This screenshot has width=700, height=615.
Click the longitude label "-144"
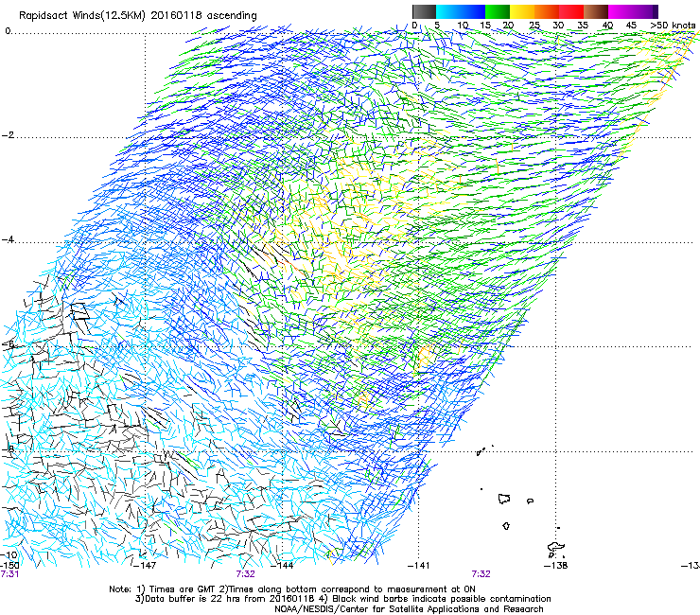(283, 566)
